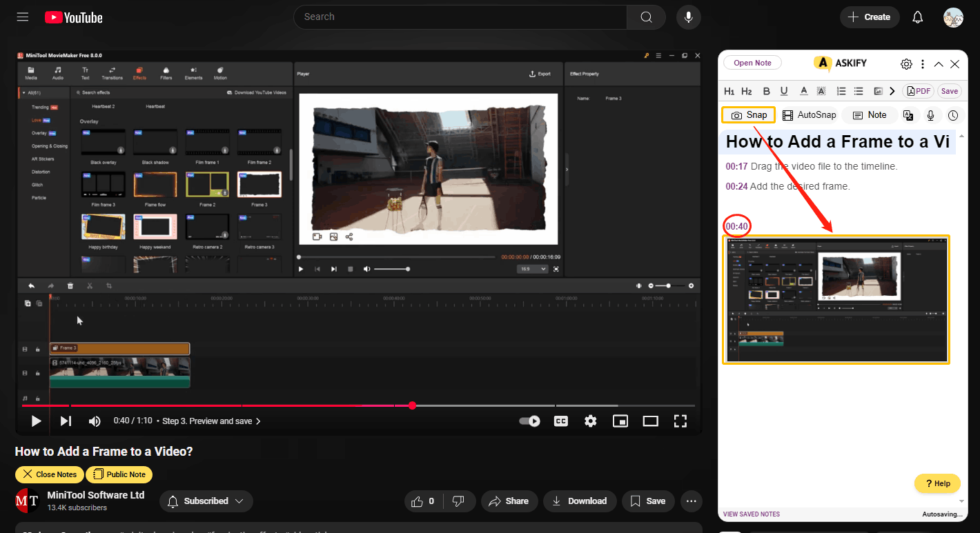Open MiniTool Software Ltd channel name
The image size is (980, 533).
pyautogui.click(x=96, y=495)
